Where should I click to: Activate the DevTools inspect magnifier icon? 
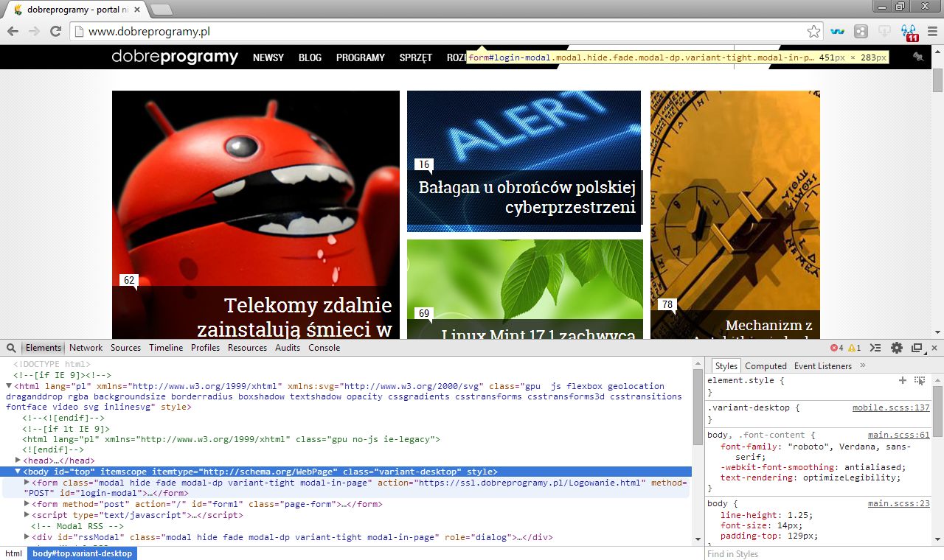point(12,348)
